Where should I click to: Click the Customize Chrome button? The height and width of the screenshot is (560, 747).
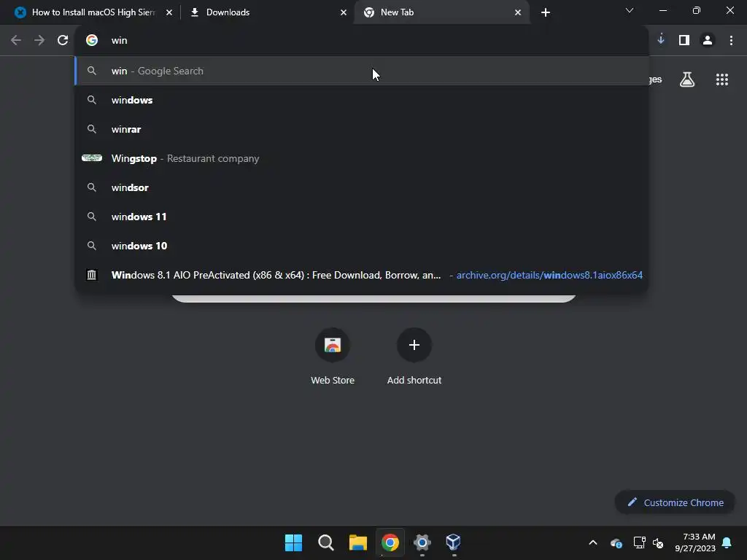pos(675,502)
